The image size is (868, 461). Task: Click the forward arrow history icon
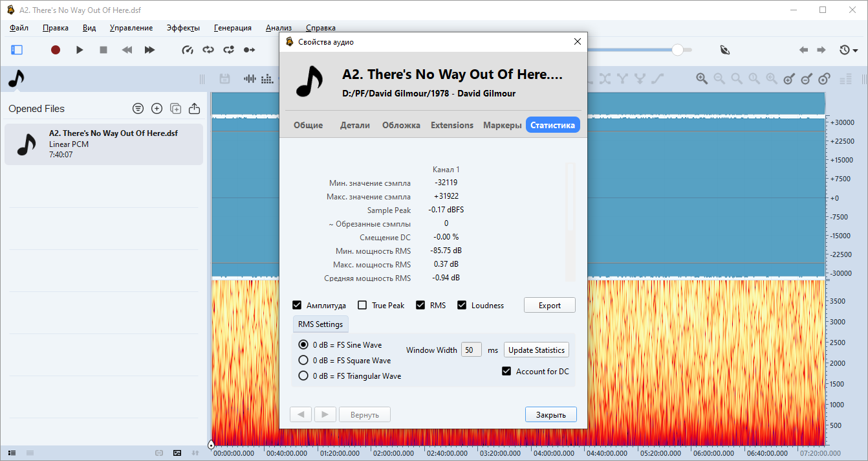(821, 49)
